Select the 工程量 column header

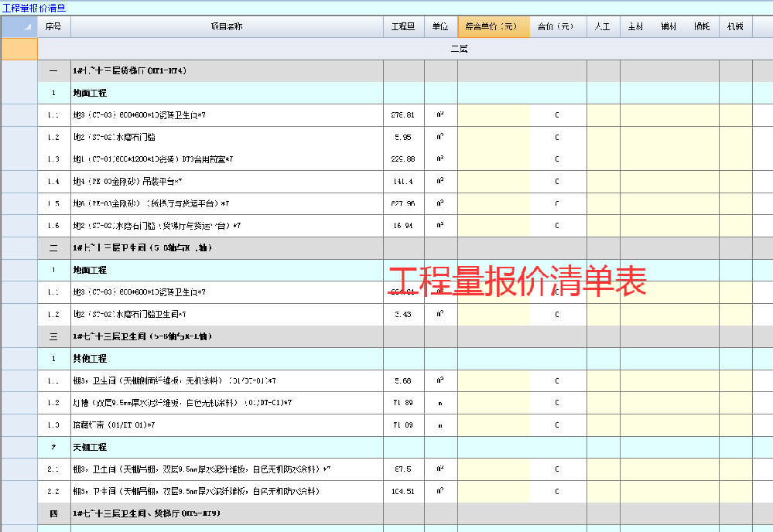[403, 26]
